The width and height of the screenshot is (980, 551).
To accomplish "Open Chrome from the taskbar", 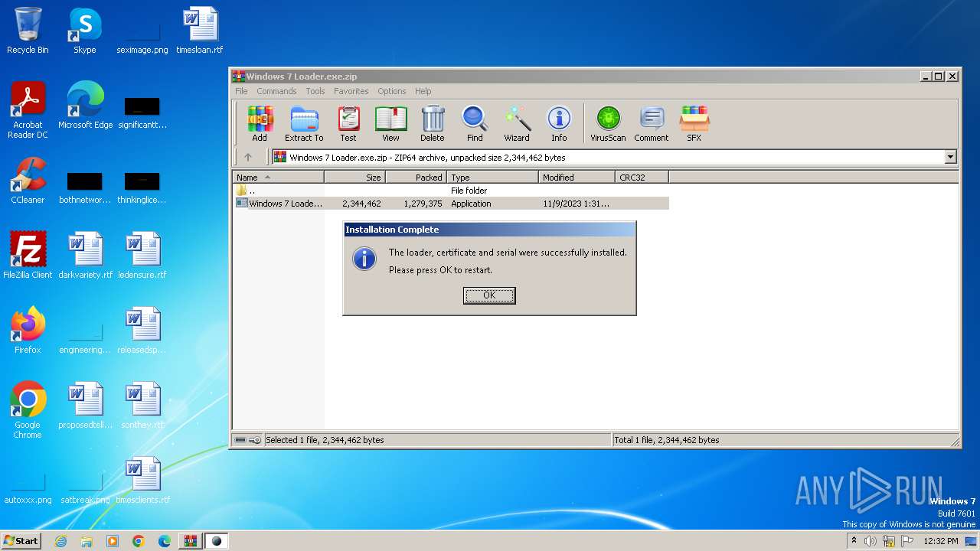I will pyautogui.click(x=139, y=541).
